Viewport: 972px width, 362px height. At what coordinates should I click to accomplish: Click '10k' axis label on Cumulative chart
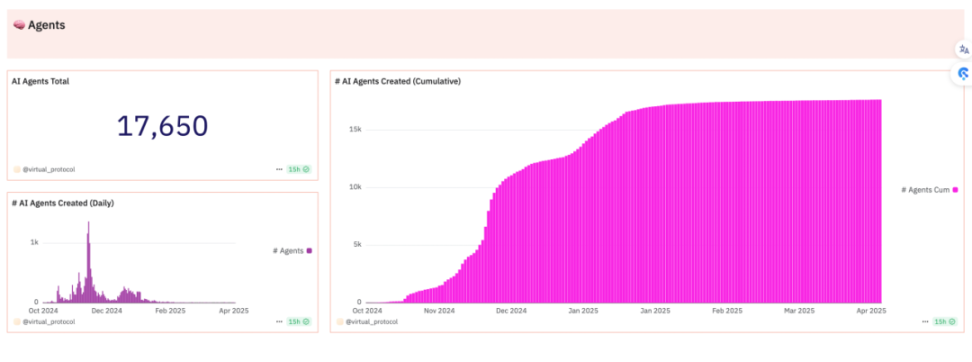(x=354, y=187)
